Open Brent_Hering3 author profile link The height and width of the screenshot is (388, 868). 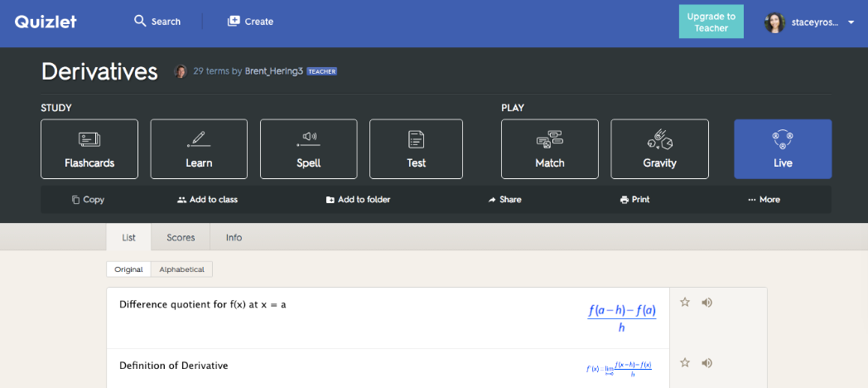274,71
